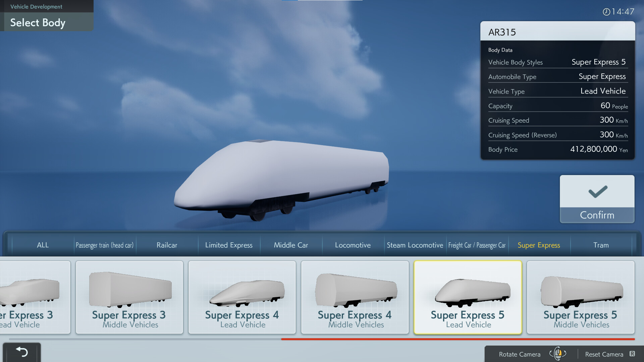Select the Super Express 3 Middle Vehicles body
The image size is (644, 362).
pyautogui.click(x=129, y=297)
